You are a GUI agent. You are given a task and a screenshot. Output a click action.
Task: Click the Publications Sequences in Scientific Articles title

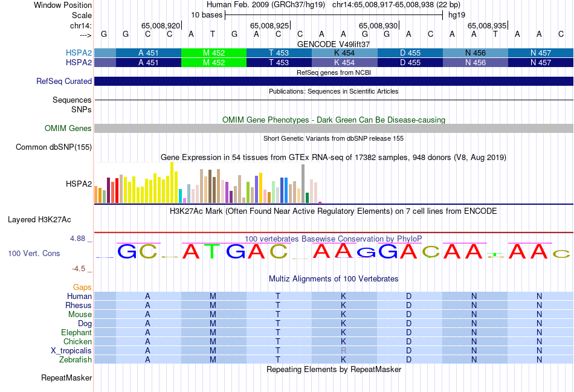pyautogui.click(x=334, y=91)
